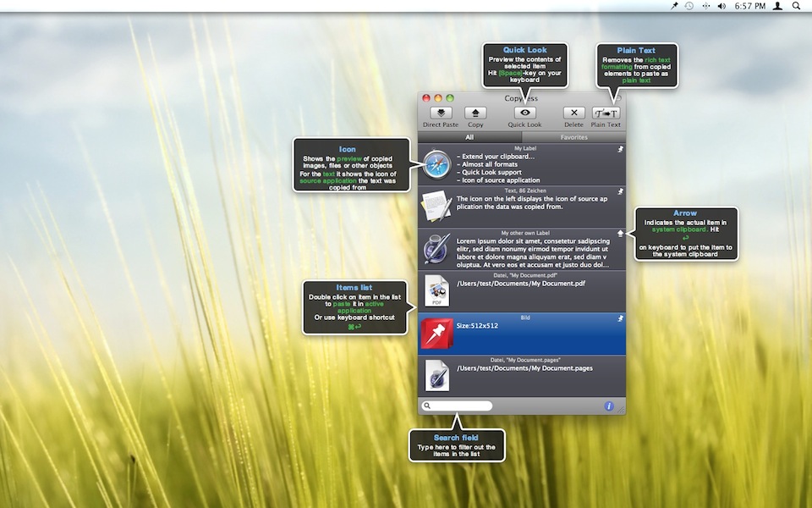Click the Safari compass icon in list

click(436, 164)
